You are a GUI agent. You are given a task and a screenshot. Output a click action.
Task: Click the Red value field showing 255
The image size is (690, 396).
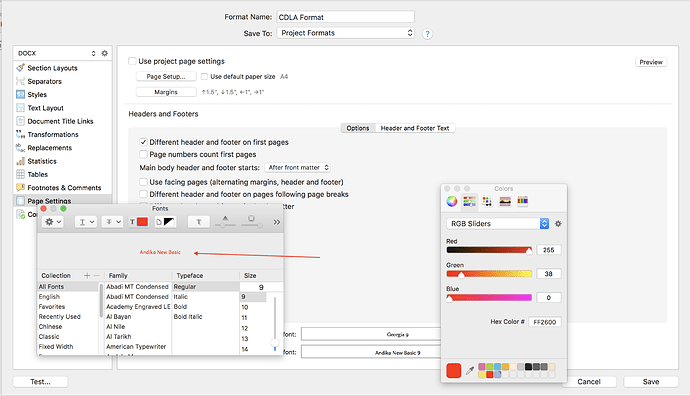coord(549,250)
